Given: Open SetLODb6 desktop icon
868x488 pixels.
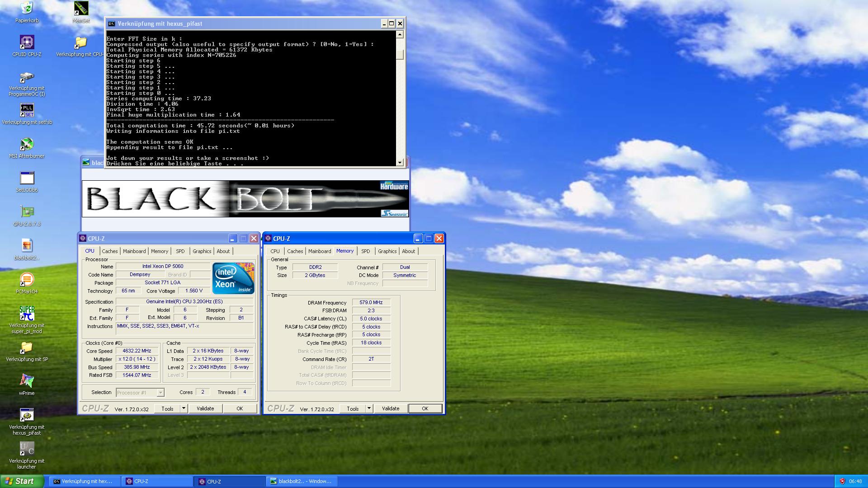Looking at the screenshot, I should 27,178.
